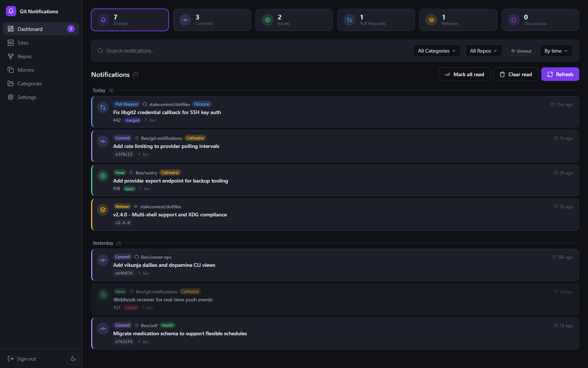
Task: Click pull request icon on libgit2 notification
Action: [x=103, y=107]
